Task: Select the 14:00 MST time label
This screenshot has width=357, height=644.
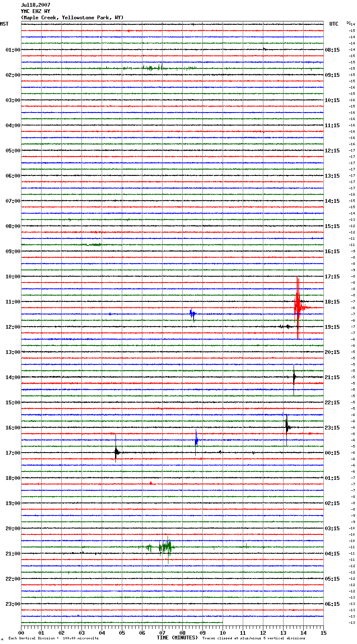Action: tap(13, 377)
